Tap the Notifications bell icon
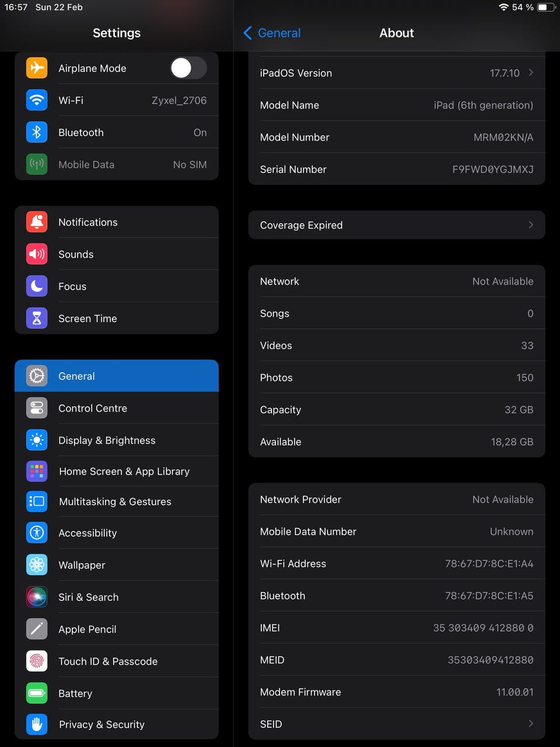Image resolution: width=560 pixels, height=747 pixels. point(37,222)
